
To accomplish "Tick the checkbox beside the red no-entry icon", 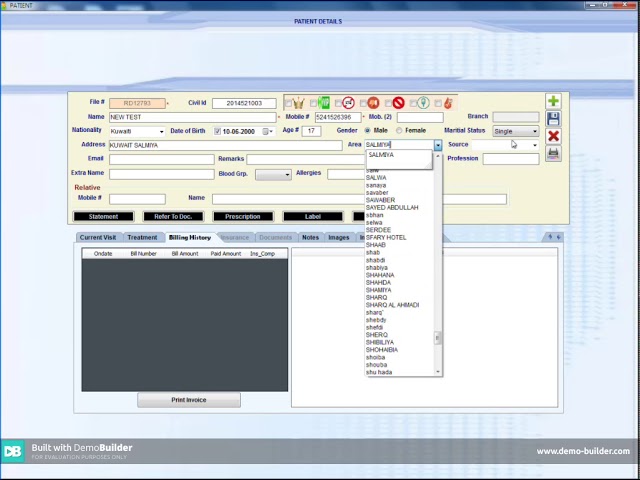I will [x=388, y=103].
